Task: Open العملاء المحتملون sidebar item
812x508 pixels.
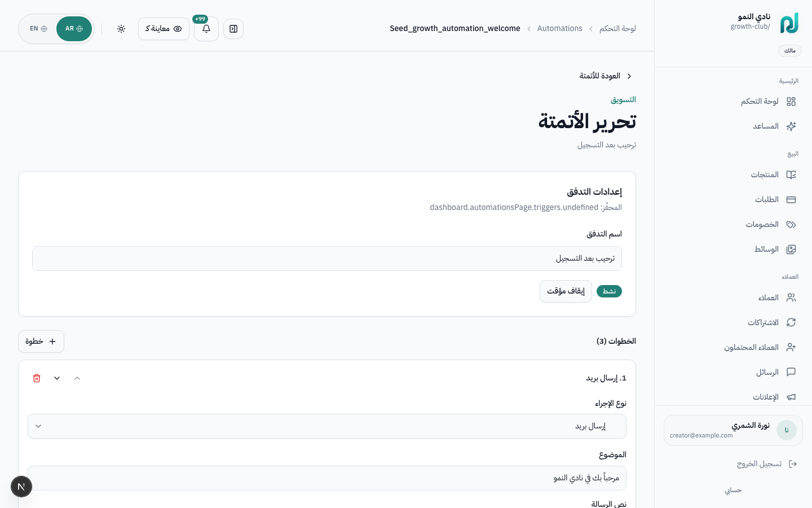Action: [x=733, y=348]
